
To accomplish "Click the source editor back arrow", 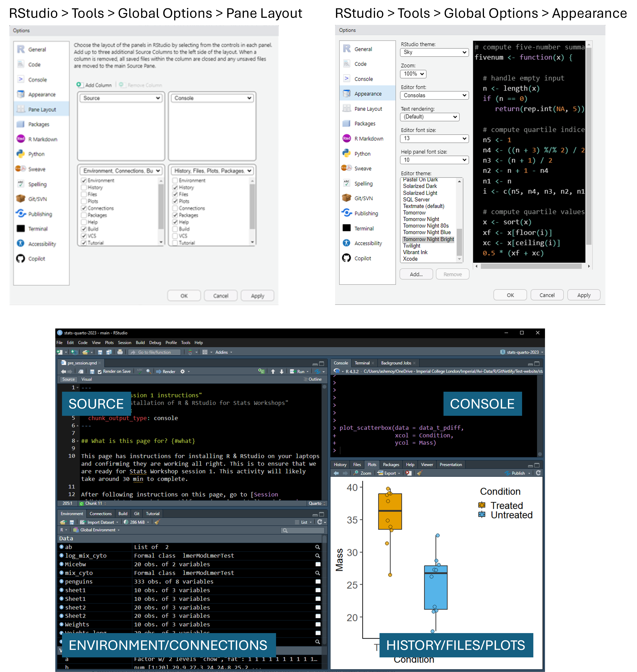I will click(64, 372).
